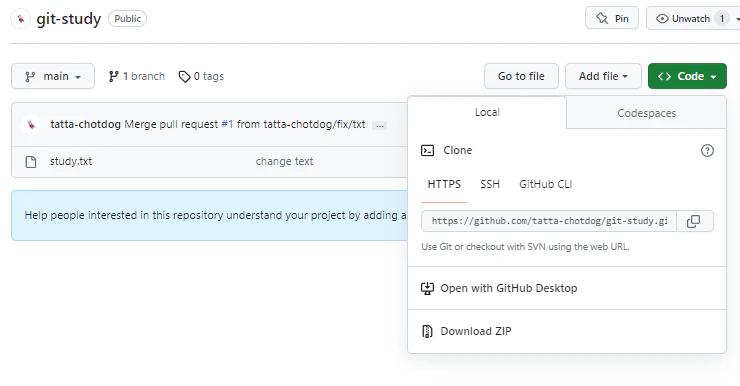Click the commit author avatar in commit row

31,125
